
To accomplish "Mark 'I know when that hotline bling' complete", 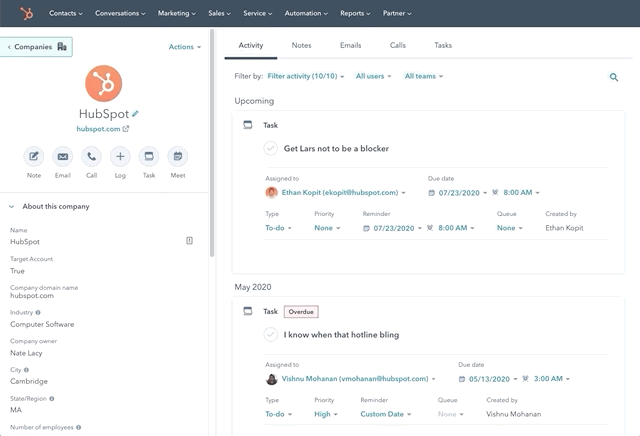I will (x=270, y=334).
